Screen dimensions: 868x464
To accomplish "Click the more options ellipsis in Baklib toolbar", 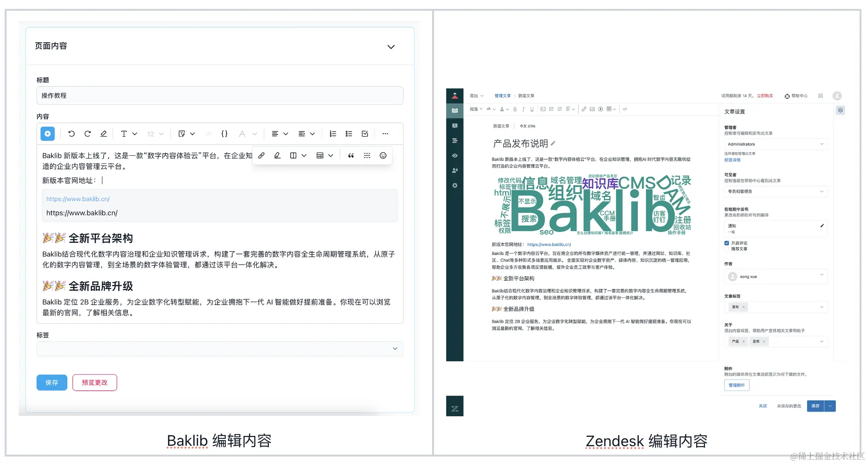I will point(385,134).
